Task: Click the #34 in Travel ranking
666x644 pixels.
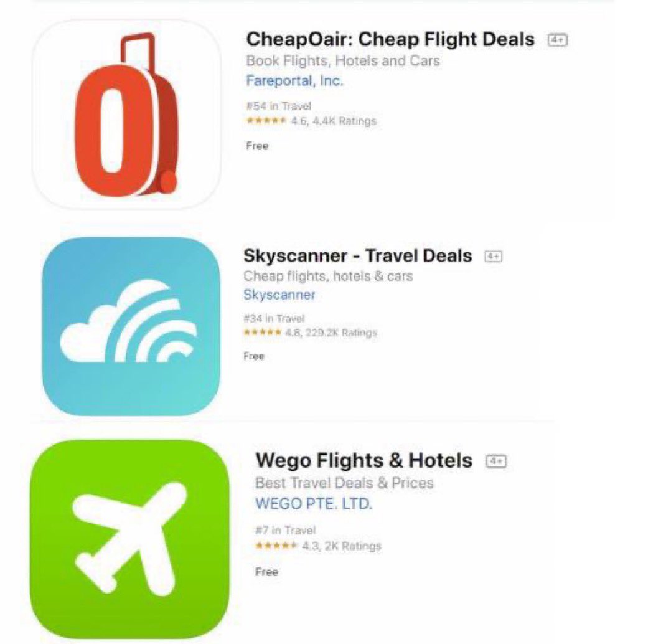Action: click(274, 318)
